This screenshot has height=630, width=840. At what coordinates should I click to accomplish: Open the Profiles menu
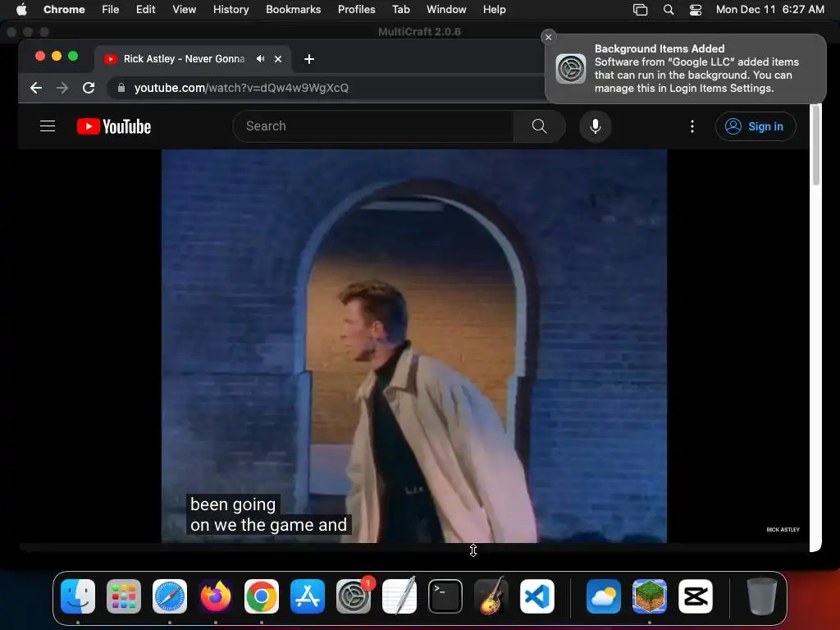coord(357,9)
